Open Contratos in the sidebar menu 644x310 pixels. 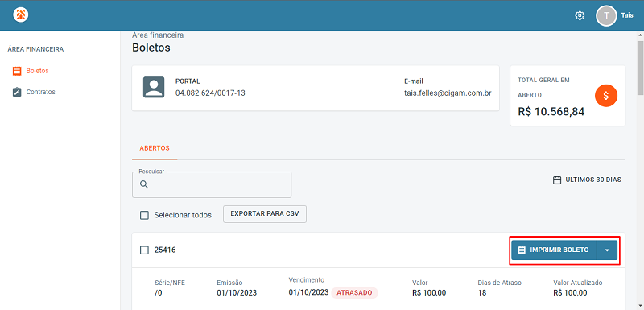pos(41,92)
